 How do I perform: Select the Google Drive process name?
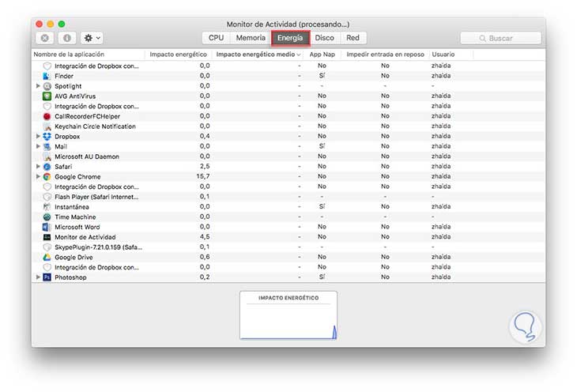(x=74, y=258)
